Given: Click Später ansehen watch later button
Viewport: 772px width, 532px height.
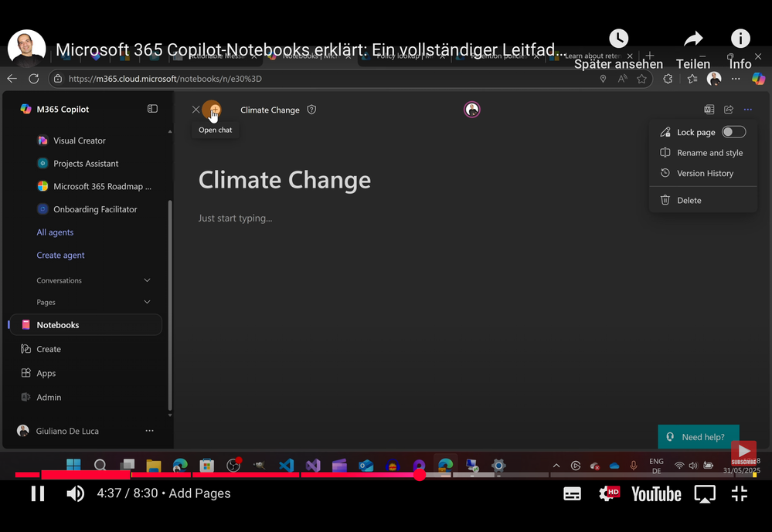Looking at the screenshot, I should (618, 49).
